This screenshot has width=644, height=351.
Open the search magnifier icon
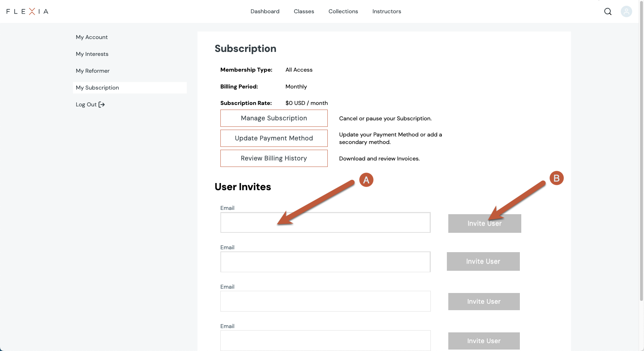[608, 11]
